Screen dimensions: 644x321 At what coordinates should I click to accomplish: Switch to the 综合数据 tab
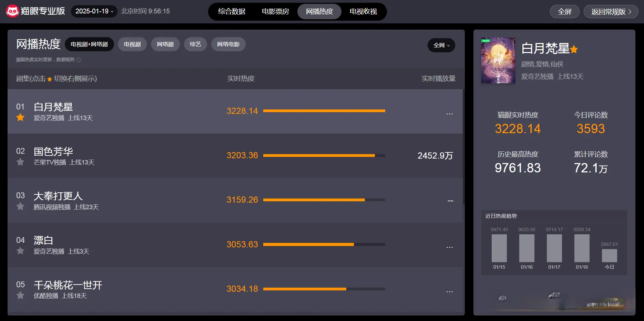[232, 11]
